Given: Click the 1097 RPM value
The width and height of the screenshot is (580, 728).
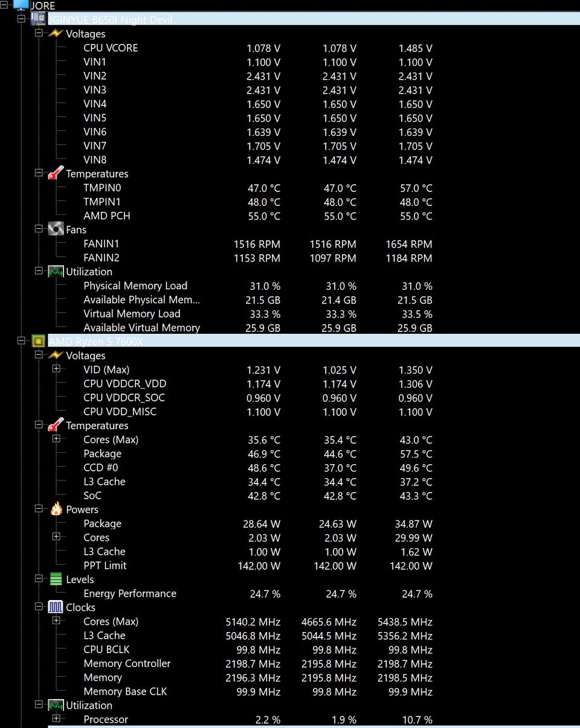Looking at the screenshot, I should click(333, 258).
